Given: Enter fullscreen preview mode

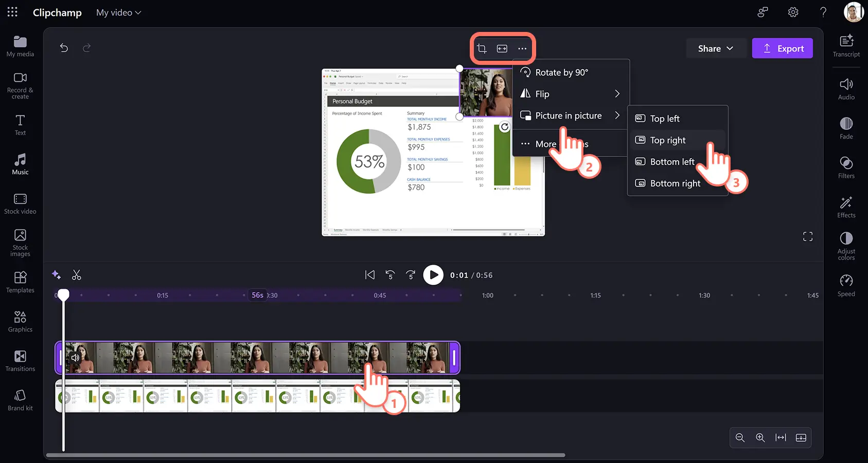Looking at the screenshot, I should [808, 236].
